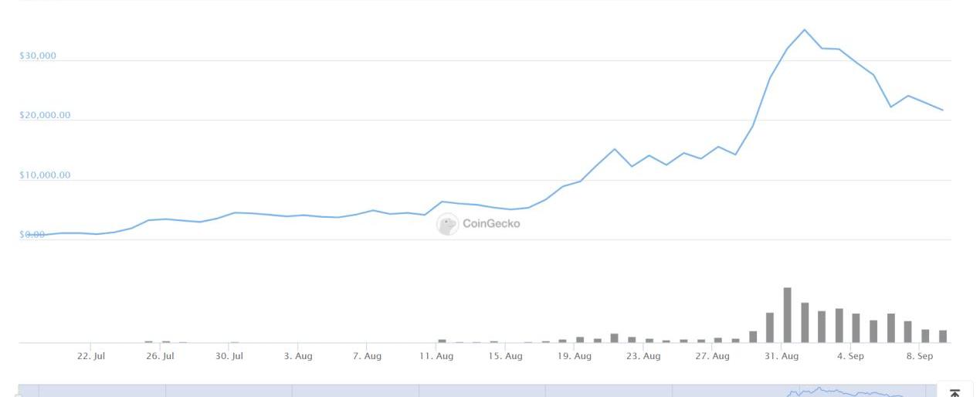Image resolution: width=980 pixels, height=397 pixels.
Task: Click the $30,000 y-axis label
Action: point(38,56)
